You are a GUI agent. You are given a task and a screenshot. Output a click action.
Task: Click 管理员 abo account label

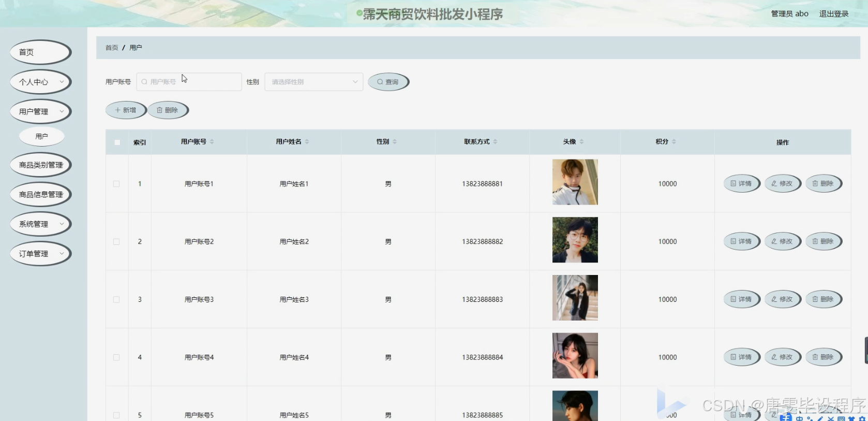coord(789,14)
